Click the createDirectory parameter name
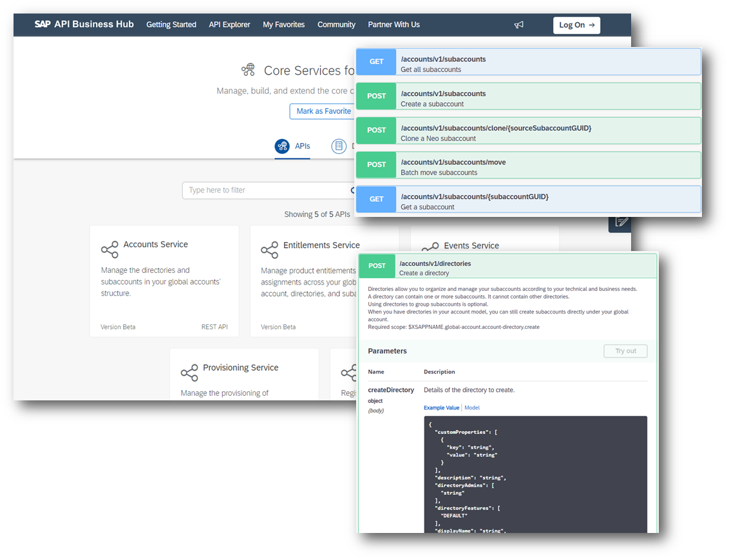The height and width of the screenshot is (560, 729). point(390,390)
